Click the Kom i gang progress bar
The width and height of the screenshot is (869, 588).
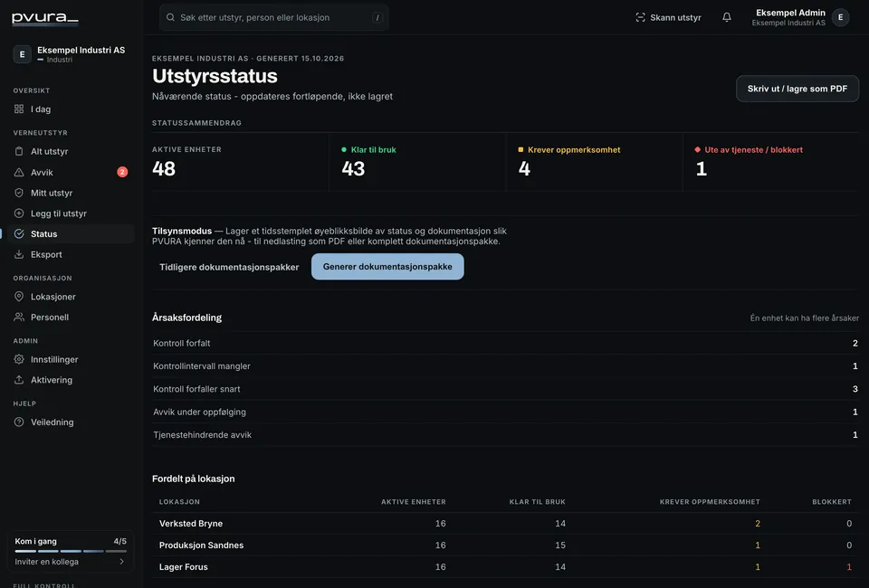(71, 551)
